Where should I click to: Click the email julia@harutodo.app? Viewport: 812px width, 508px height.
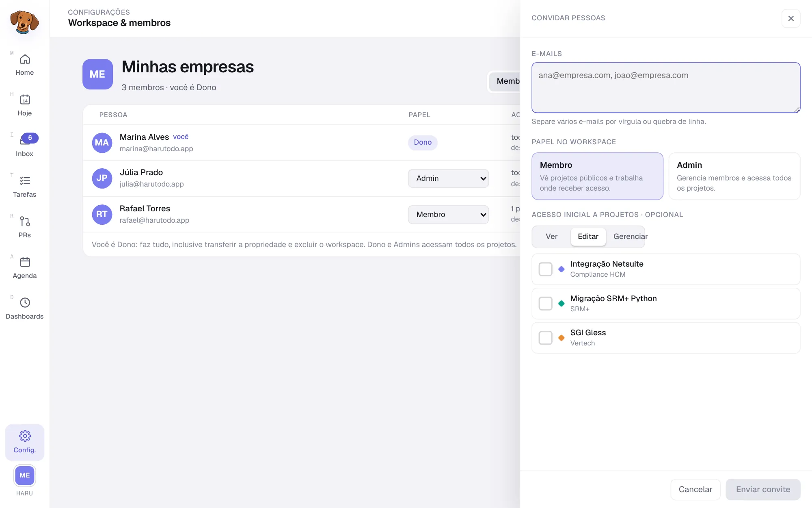point(152,184)
